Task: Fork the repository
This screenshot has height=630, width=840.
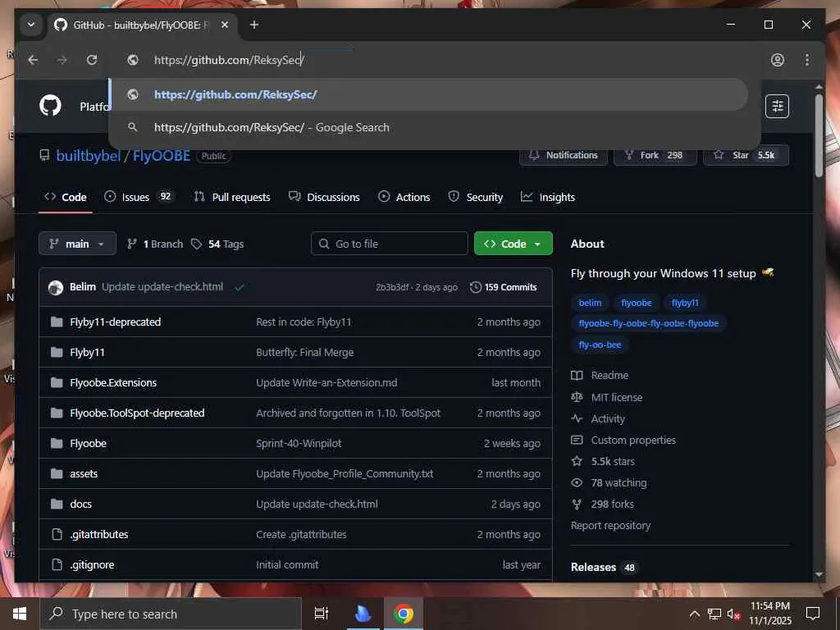Action: pos(655,155)
